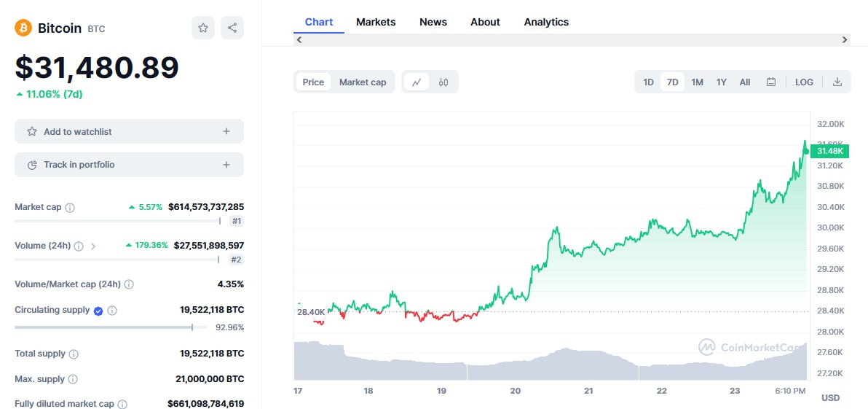
Task: Select the All time range button
Action: [745, 82]
